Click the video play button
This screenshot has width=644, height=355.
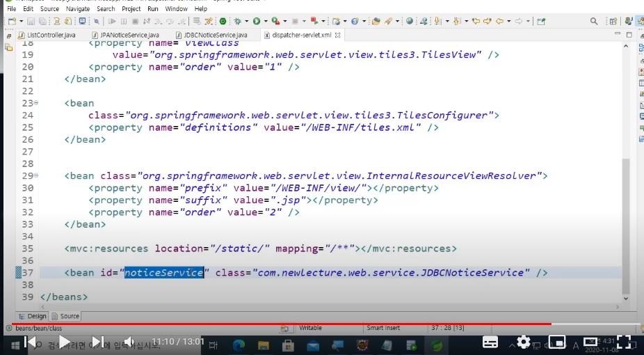tap(65, 342)
